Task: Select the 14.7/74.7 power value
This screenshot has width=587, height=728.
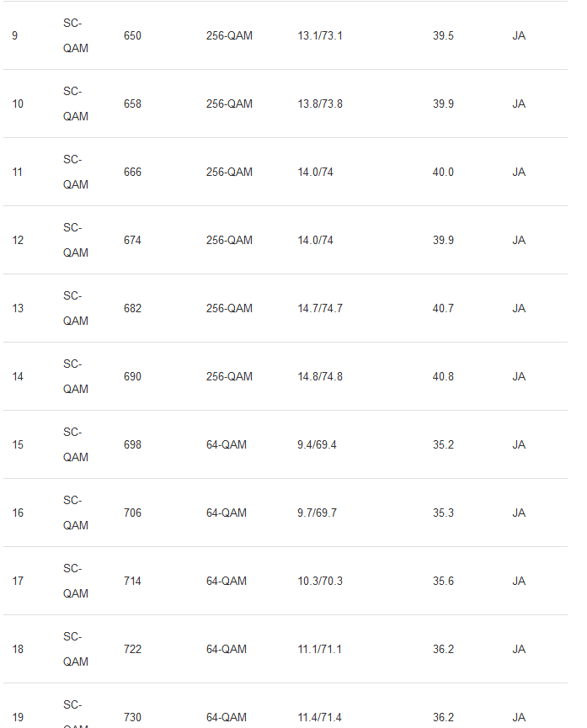Action: tap(320, 309)
